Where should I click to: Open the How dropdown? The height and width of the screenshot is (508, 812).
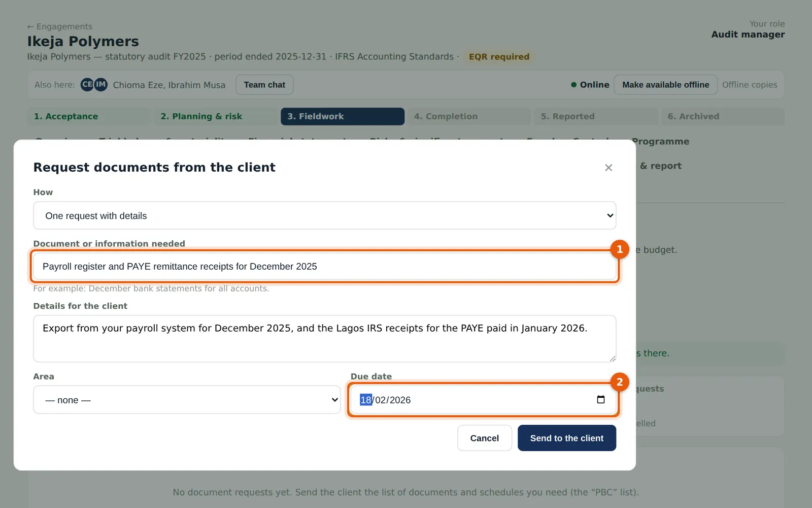325,215
